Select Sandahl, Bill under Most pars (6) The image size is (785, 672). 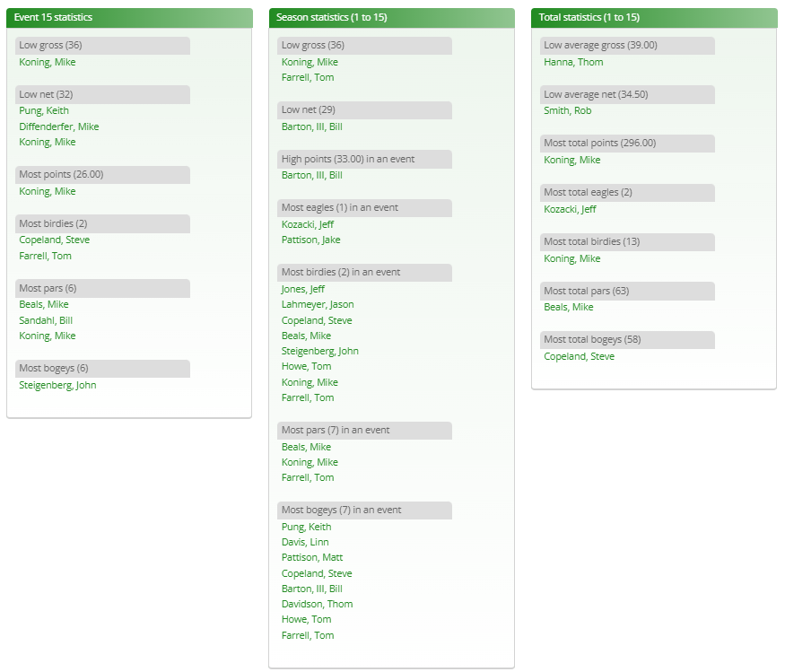pos(46,320)
